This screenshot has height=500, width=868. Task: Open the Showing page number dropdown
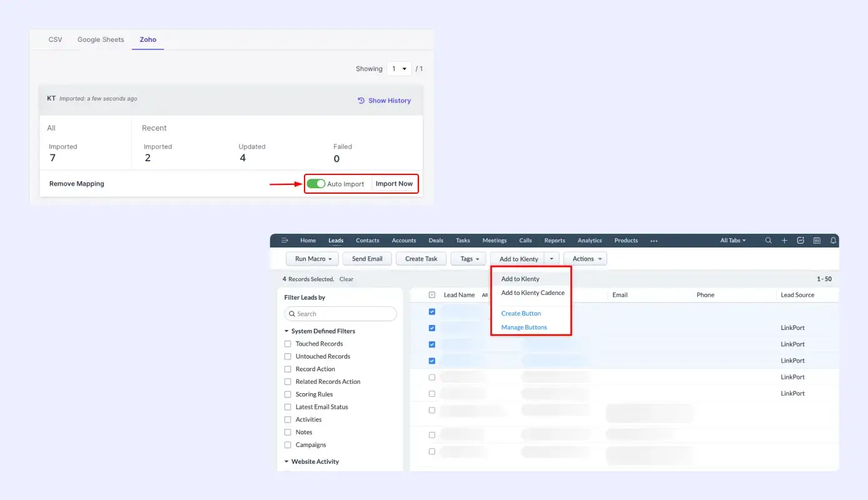(399, 69)
